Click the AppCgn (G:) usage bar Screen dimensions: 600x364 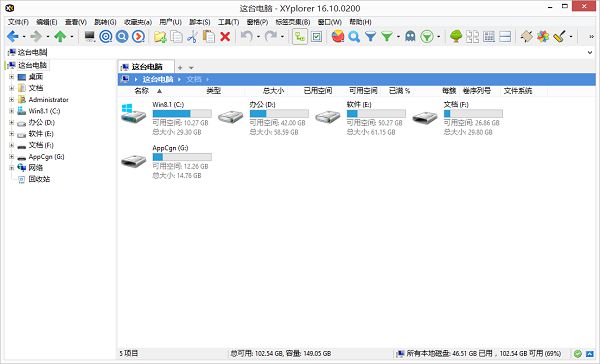tap(182, 157)
